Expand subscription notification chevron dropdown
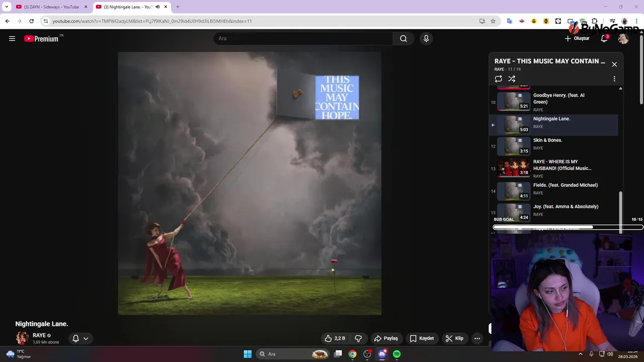This screenshot has height=362, width=644. pos(86,338)
